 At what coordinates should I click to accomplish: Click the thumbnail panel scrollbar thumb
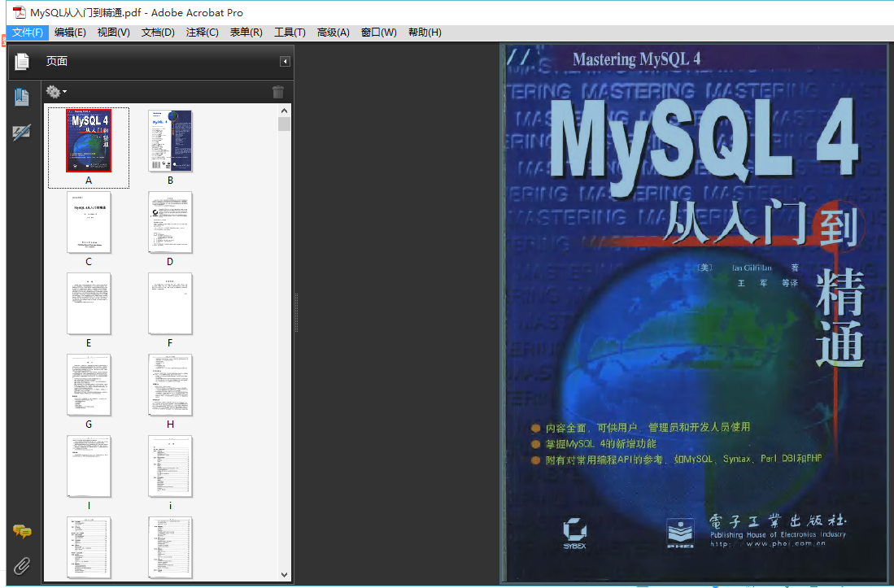coord(284,124)
